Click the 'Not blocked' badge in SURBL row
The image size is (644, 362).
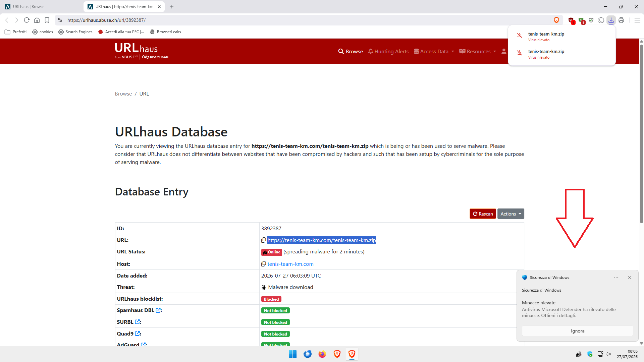point(275,322)
